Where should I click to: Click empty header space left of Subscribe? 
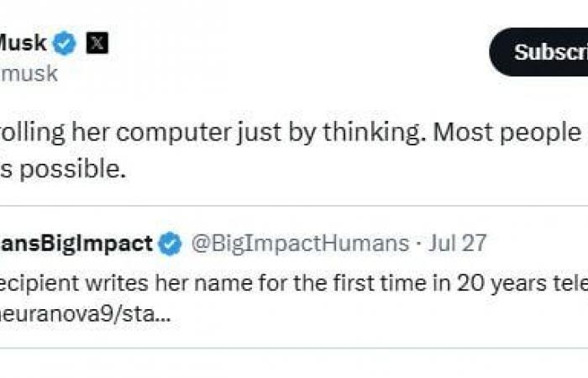pyautogui.click(x=300, y=52)
